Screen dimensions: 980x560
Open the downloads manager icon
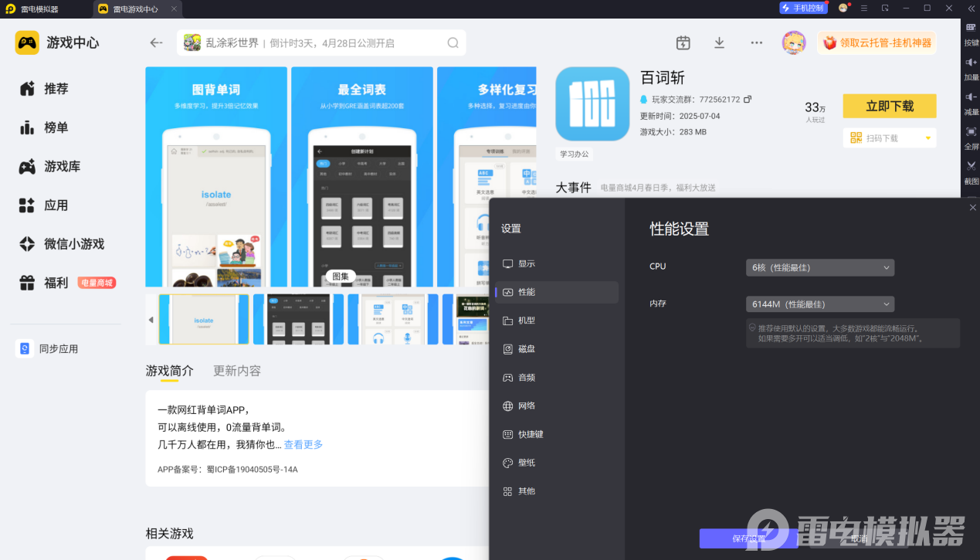719,42
